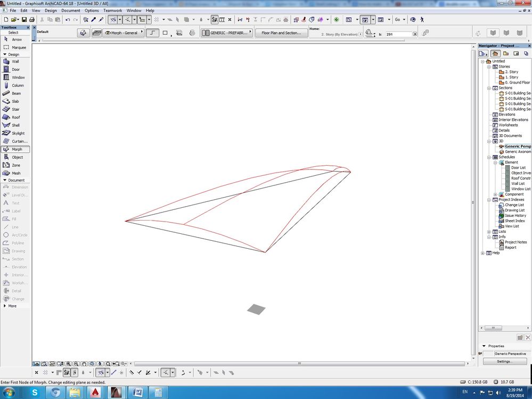The width and height of the screenshot is (532, 399).
Task: Open the Design menu
Action: coord(51,11)
